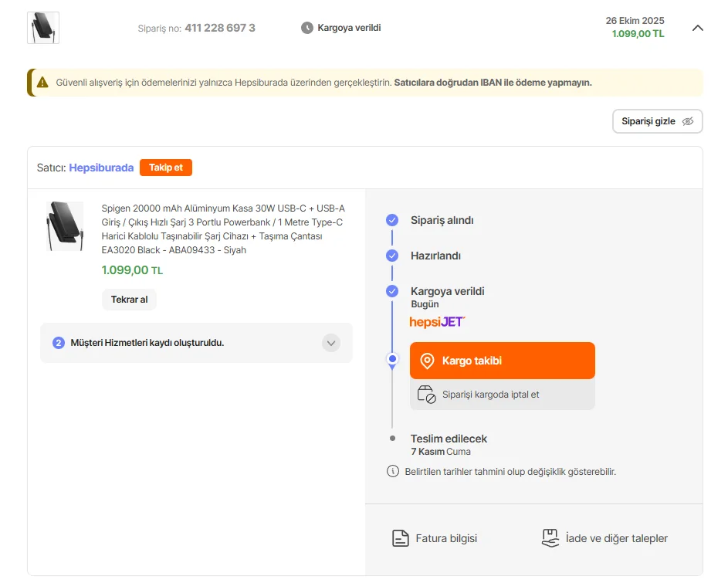This screenshot has width=728, height=583.
Task: Click the Hazırlandı completed checkmark
Action: coord(392,256)
